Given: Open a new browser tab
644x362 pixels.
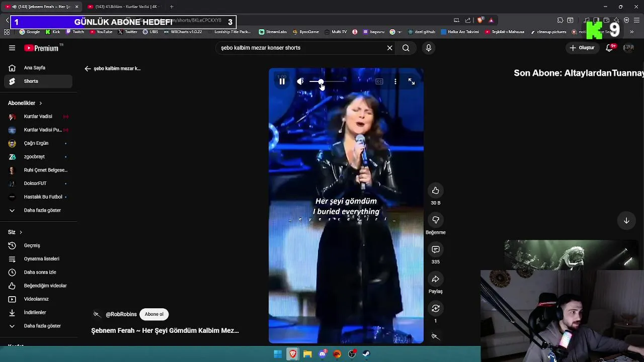Looking at the screenshot, I should pos(172,7).
